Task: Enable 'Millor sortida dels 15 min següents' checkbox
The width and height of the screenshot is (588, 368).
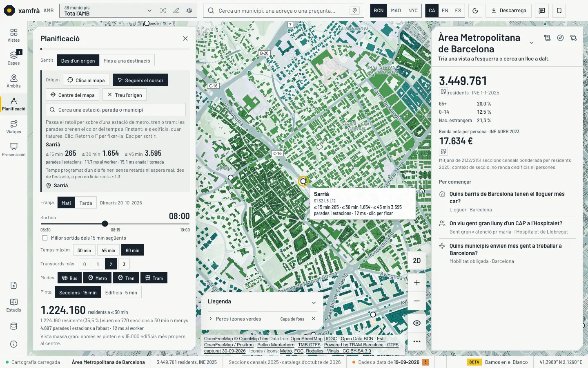Action: point(45,238)
